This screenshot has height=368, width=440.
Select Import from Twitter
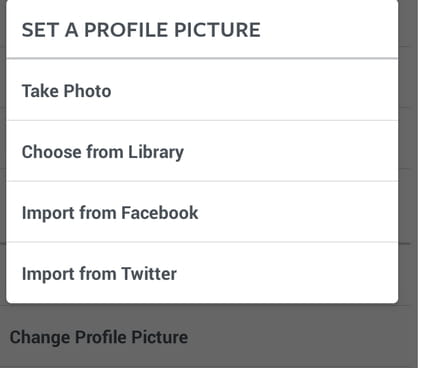[x=202, y=273]
